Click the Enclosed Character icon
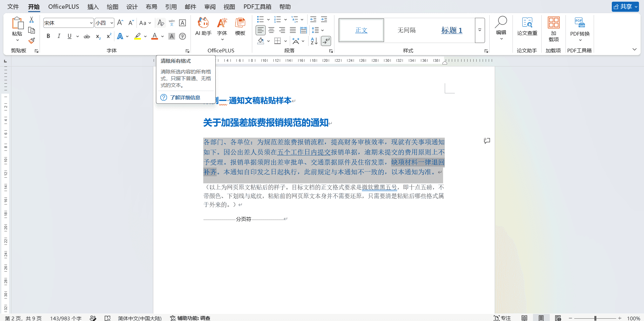Viewport: 644px width, 321px height. pyautogui.click(x=182, y=36)
